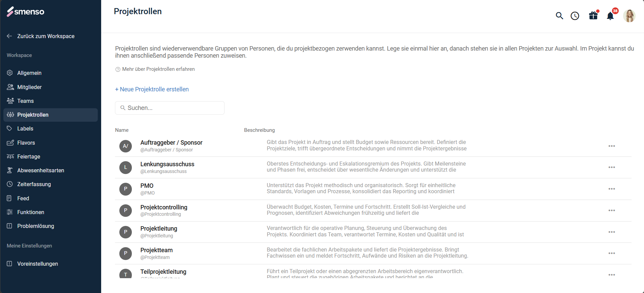Viewport: 644px width, 293px height.
Task: Click the Flavors icon in sidebar
Action: click(10, 143)
